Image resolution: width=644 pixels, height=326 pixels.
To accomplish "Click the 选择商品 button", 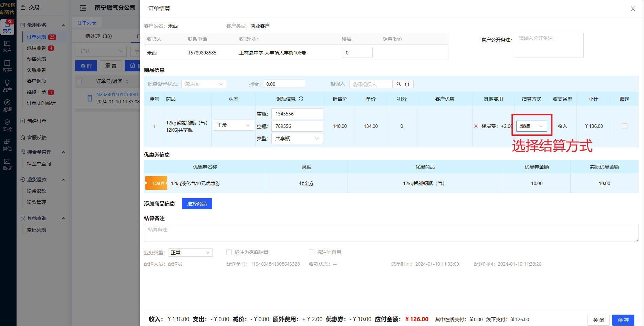I will click(x=197, y=204).
